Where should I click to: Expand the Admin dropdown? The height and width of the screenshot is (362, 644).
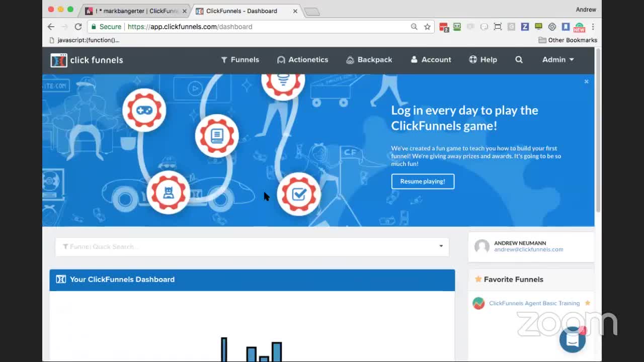558,59
